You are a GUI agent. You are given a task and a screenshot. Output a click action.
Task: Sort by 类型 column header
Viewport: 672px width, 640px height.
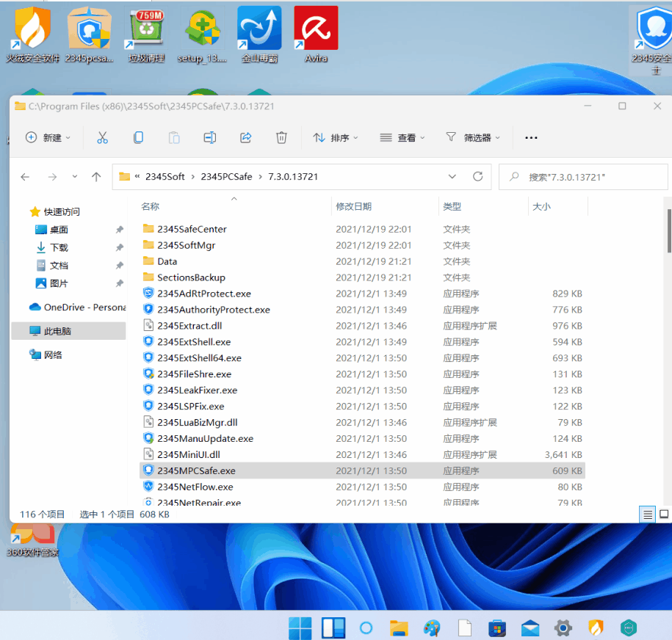pyautogui.click(x=452, y=206)
